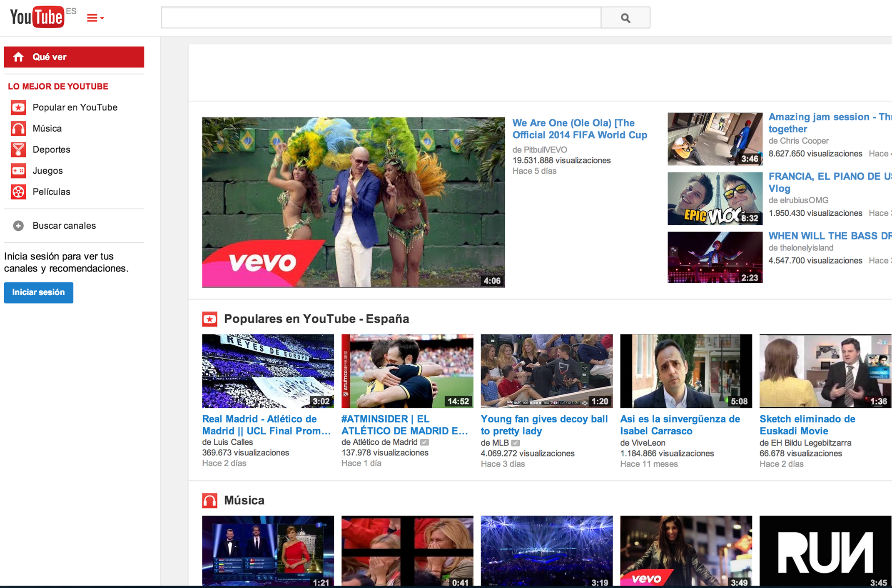Open Atlético de Madrid channel link
Viewport: 892px width, 588px height.
point(385,442)
